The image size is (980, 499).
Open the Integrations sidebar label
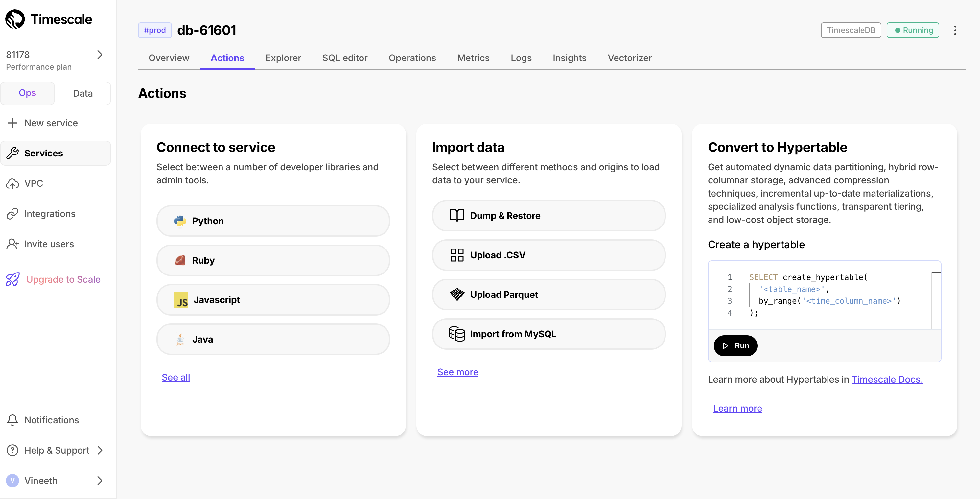[50, 214]
